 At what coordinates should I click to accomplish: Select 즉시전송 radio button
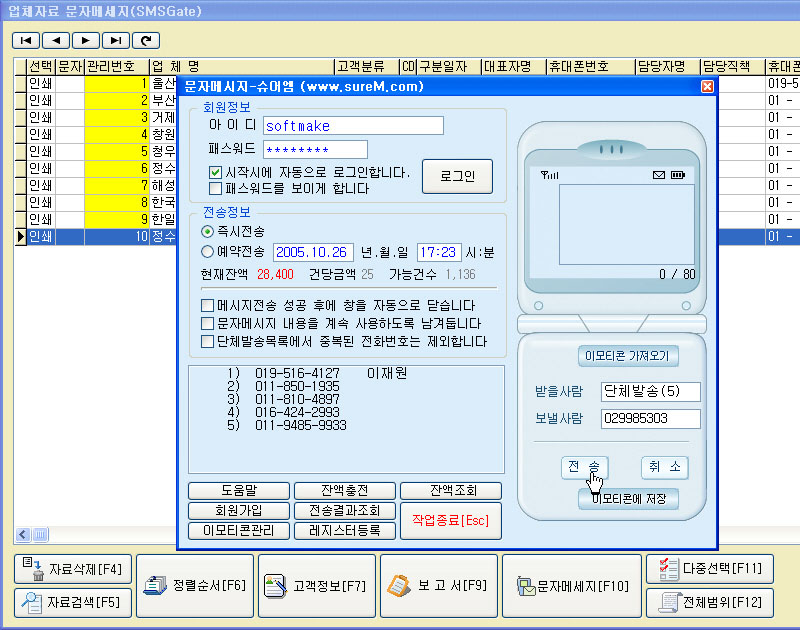[x=207, y=232]
